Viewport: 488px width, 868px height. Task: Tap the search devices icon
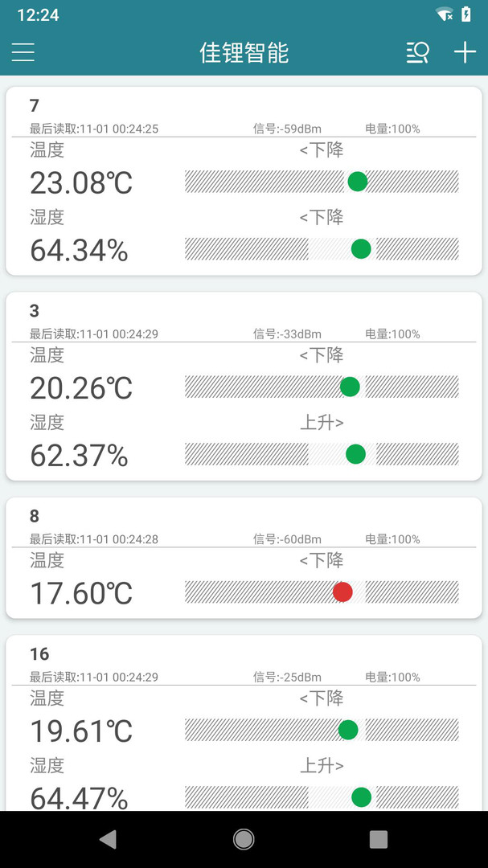417,52
